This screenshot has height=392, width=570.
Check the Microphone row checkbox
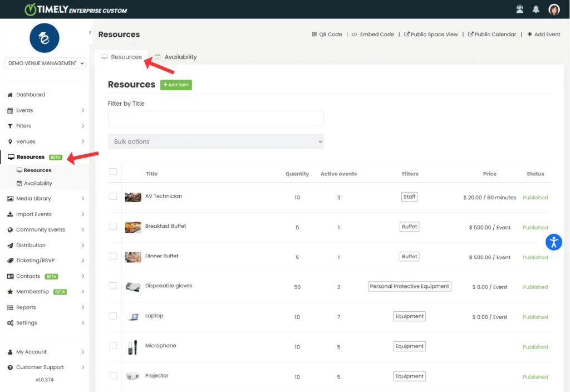[113, 345]
